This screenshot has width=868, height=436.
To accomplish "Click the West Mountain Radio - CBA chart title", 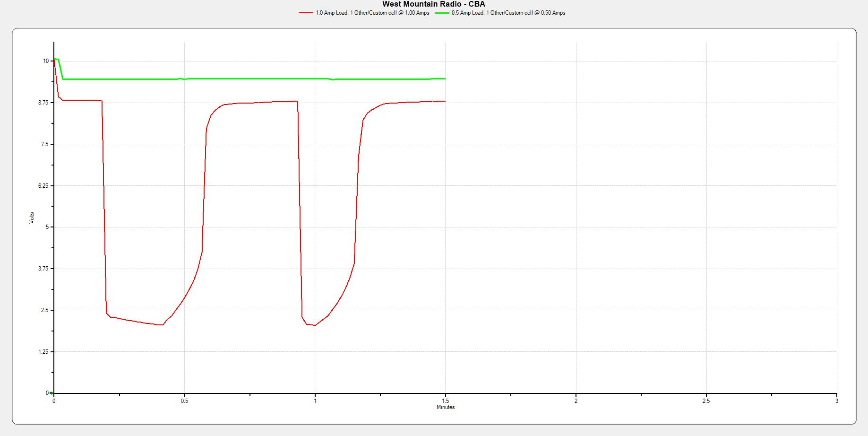I will [433, 4].
